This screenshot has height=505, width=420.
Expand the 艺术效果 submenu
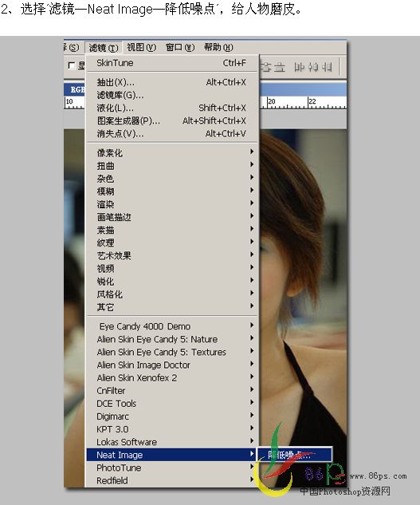coord(171,256)
